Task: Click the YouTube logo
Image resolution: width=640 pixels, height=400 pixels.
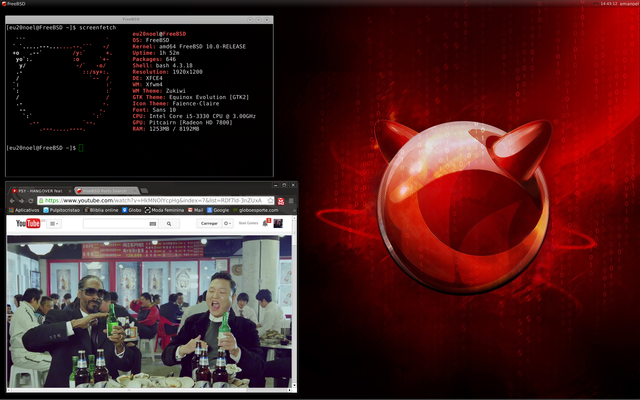Action: pos(28,223)
